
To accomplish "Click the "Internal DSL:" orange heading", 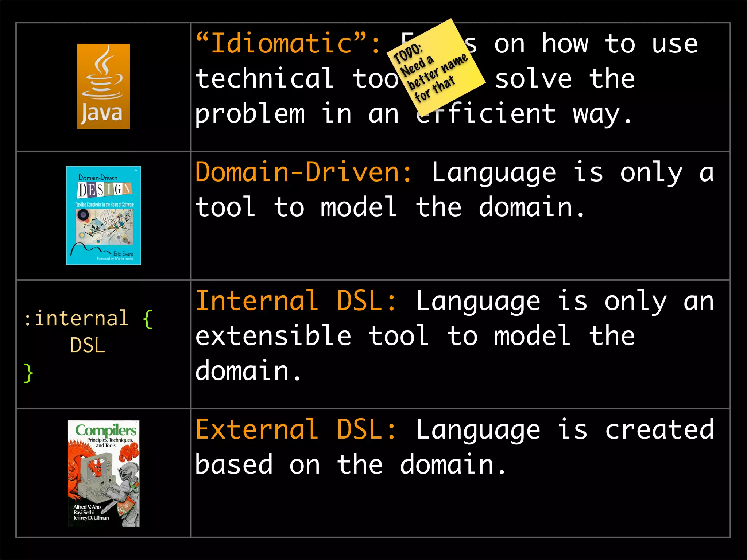I will (x=296, y=301).
